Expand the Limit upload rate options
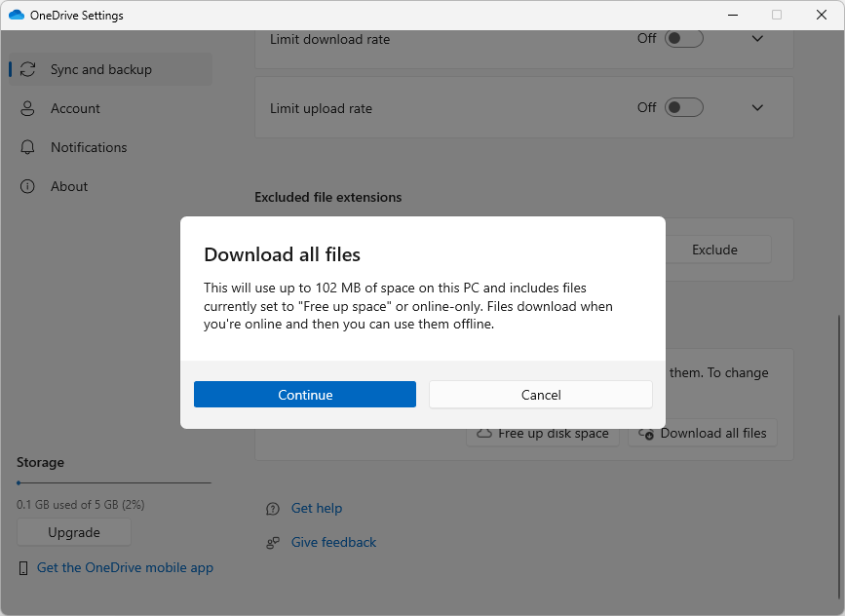This screenshot has width=845, height=616. point(757,107)
